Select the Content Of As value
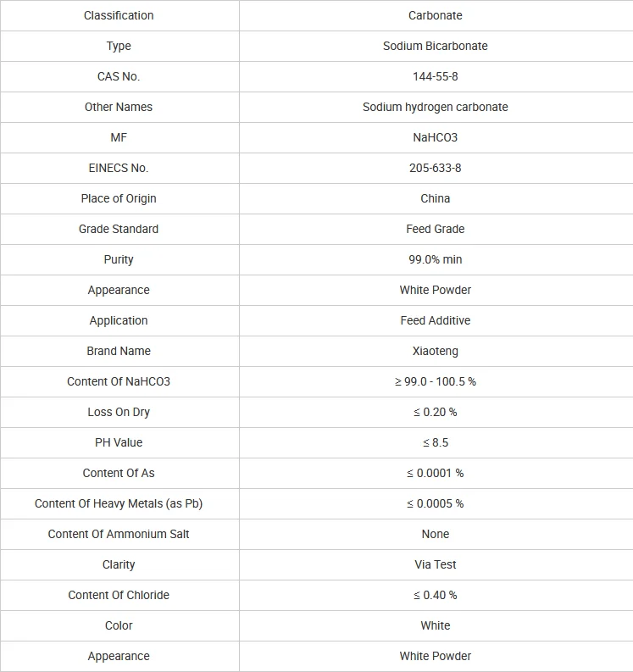The image size is (633, 672). coord(435,473)
